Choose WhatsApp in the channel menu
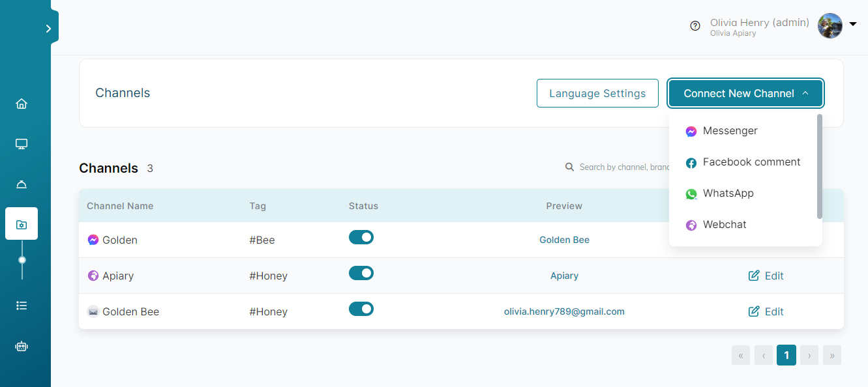Image resolution: width=868 pixels, height=387 pixels. (x=728, y=193)
